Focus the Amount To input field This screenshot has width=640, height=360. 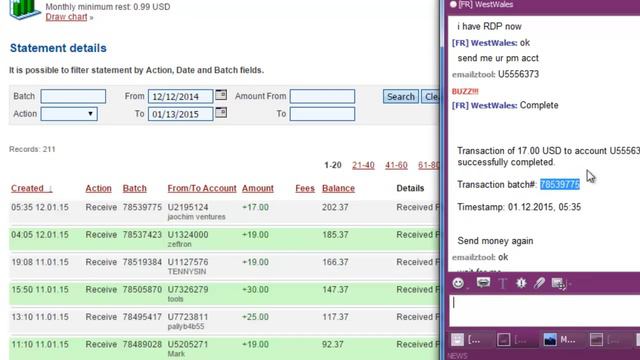322,114
